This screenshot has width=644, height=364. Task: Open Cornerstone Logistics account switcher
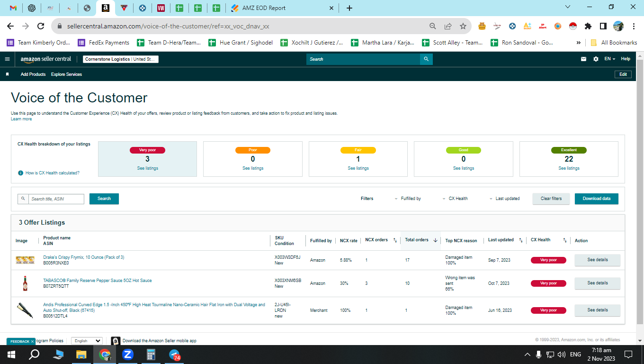[x=121, y=59]
